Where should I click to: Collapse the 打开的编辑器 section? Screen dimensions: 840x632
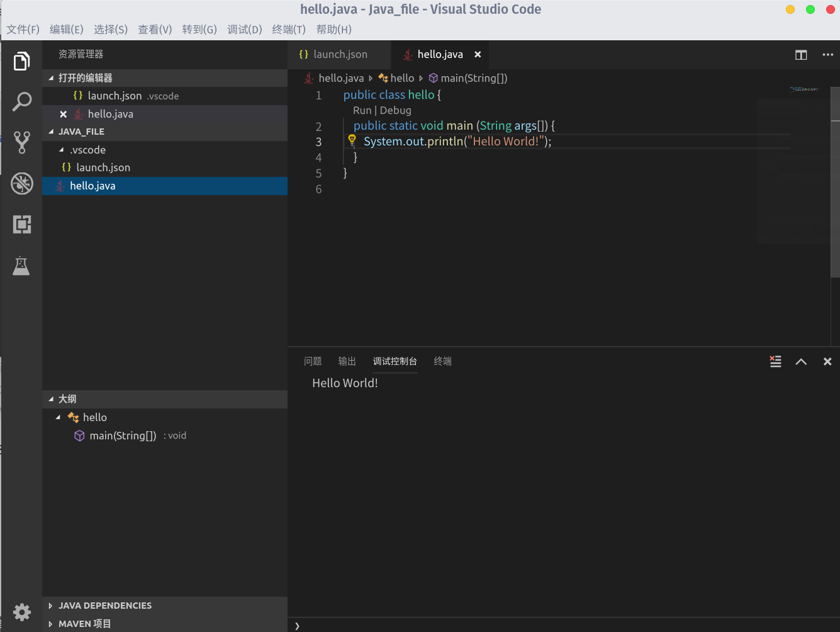pyautogui.click(x=52, y=78)
